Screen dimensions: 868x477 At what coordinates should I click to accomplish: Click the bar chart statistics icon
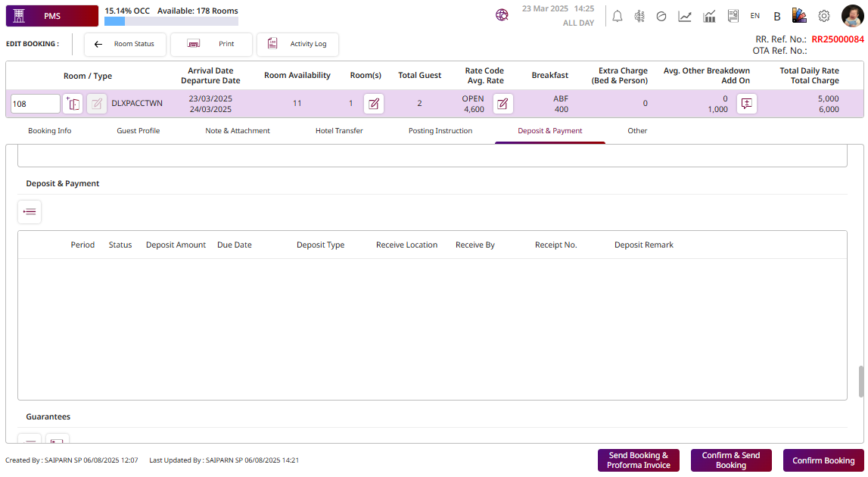[x=709, y=16]
